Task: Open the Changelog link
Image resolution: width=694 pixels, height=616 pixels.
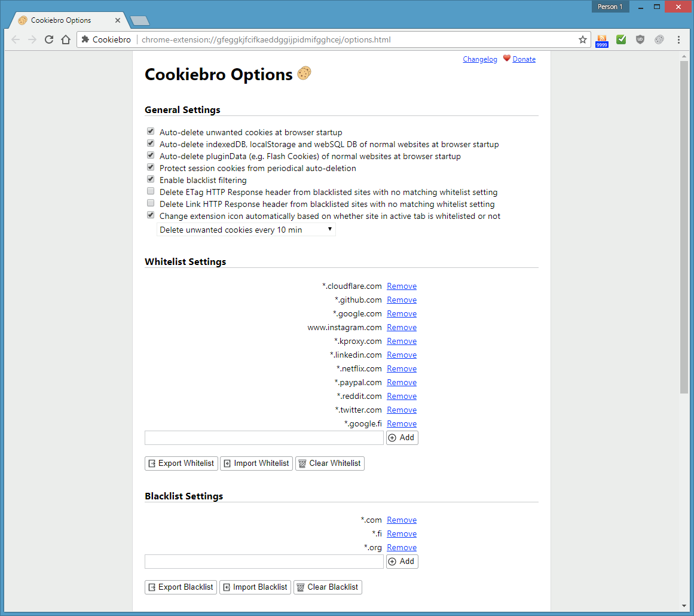Action: pyautogui.click(x=480, y=59)
